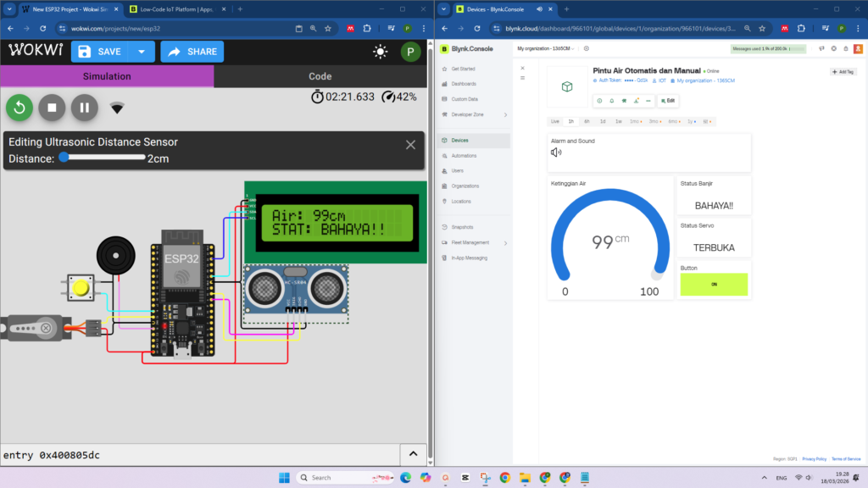Open device notifications bell icon
The width and height of the screenshot is (868, 488).
[612, 101]
